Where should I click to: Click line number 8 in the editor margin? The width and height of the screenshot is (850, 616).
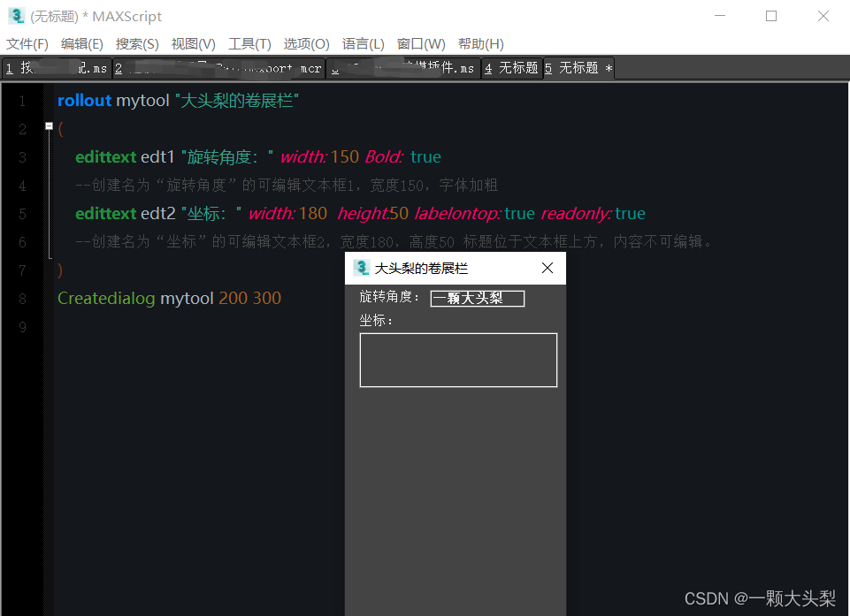click(x=21, y=298)
